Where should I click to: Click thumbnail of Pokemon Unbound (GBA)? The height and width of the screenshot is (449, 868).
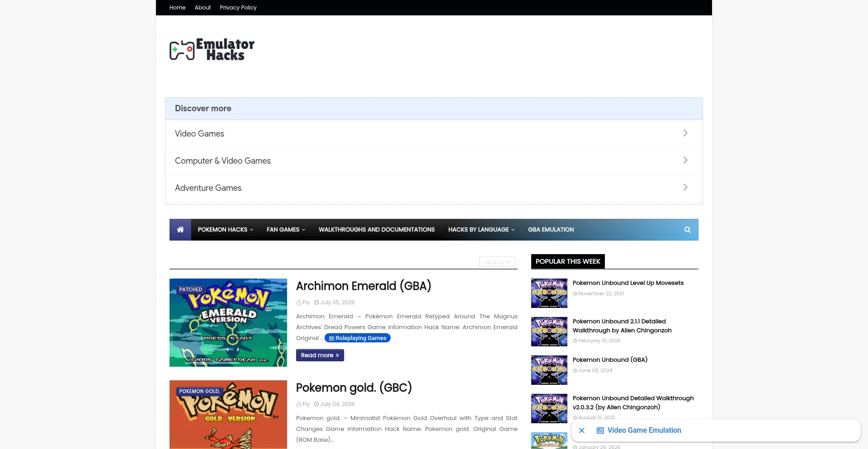point(549,370)
